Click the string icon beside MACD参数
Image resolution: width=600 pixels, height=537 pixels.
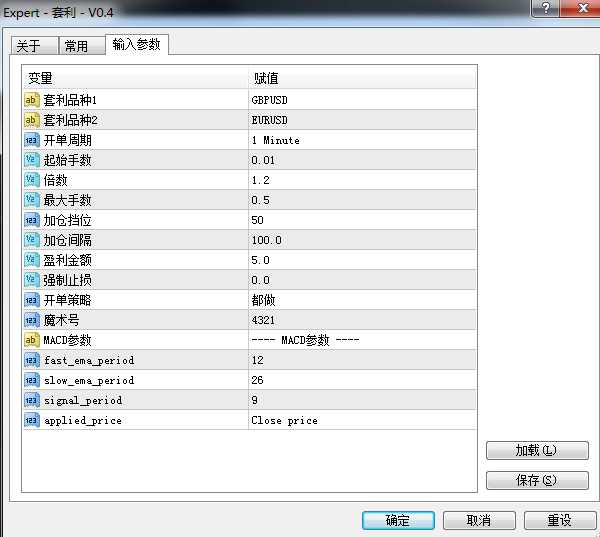coord(31,340)
